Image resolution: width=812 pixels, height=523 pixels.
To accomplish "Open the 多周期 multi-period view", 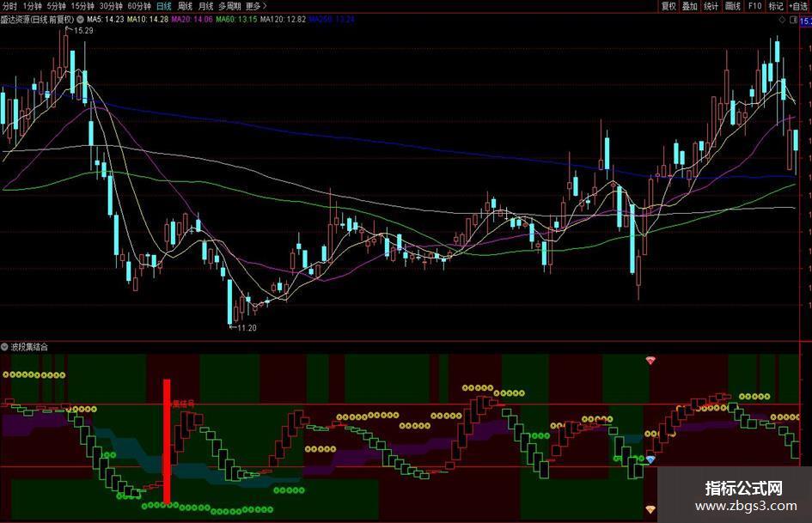I will pos(229,6).
